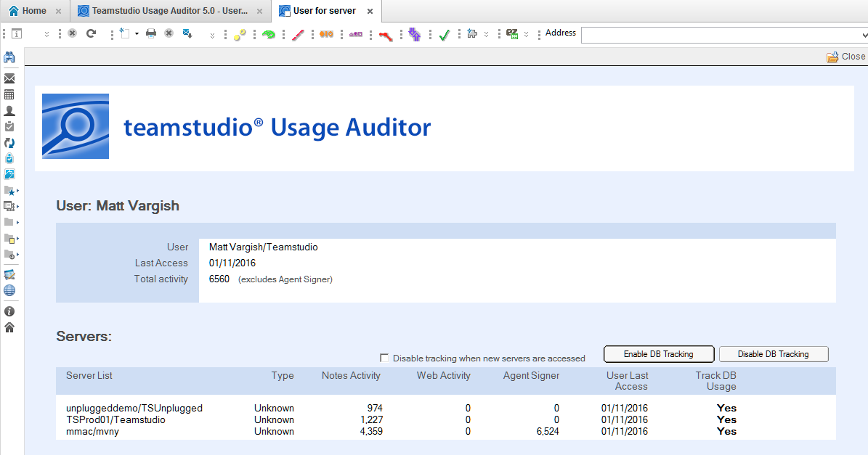Open the globe web browser sidebar icon
This screenshot has height=455, width=868.
9,290
